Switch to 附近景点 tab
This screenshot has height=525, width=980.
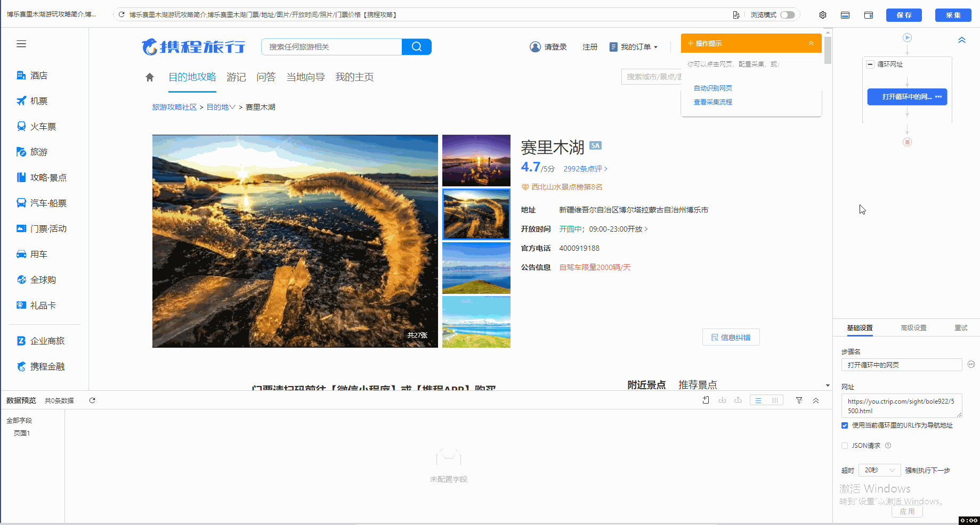tap(646, 384)
